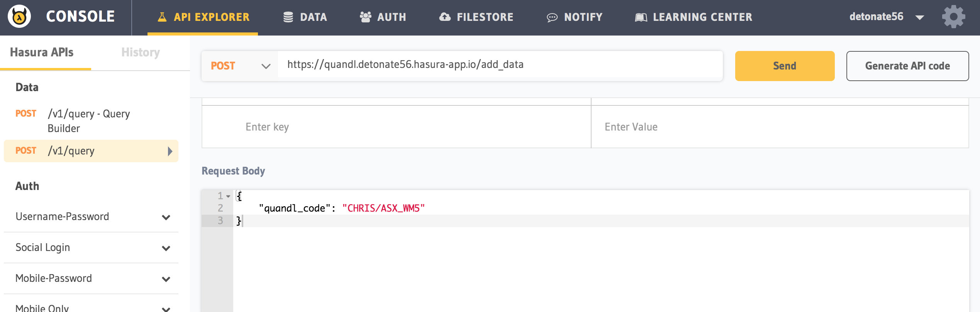Click the Enter Value header field
The width and height of the screenshot is (980, 312).
(780, 127)
